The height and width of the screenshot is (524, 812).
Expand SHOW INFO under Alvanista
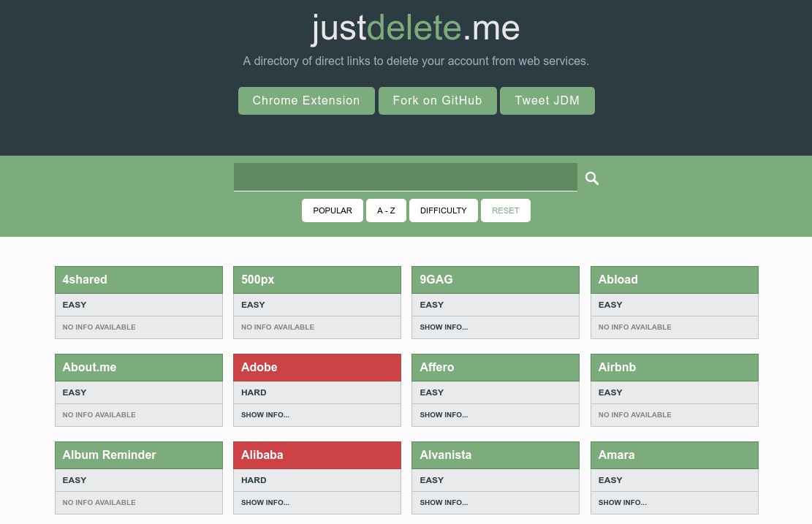(444, 502)
